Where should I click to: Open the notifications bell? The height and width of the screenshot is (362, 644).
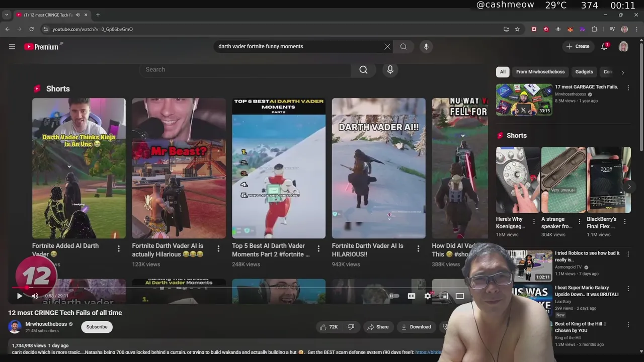pos(604,46)
